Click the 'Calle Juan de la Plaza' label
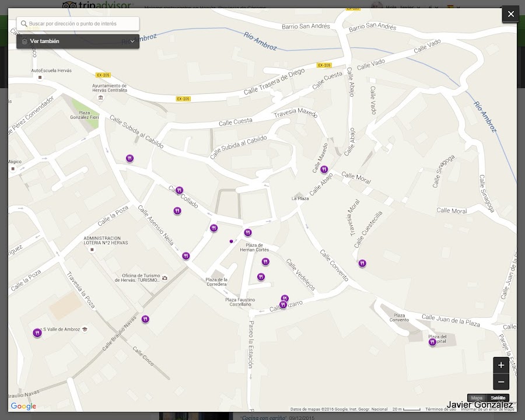 pyautogui.click(x=451, y=320)
